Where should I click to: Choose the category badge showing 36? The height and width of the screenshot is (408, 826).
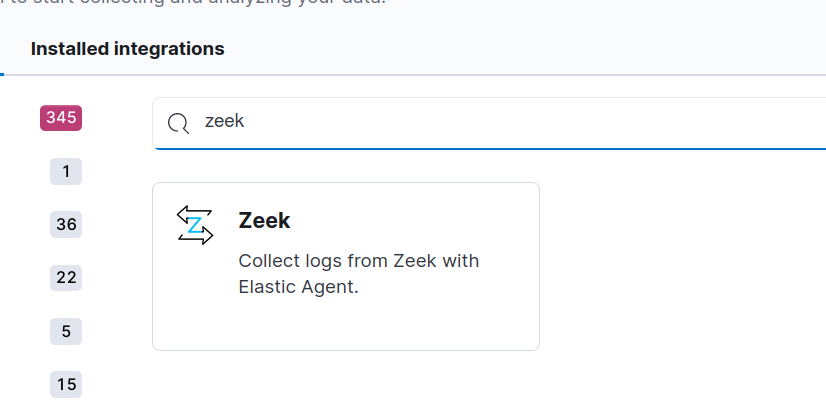point(66,225)
